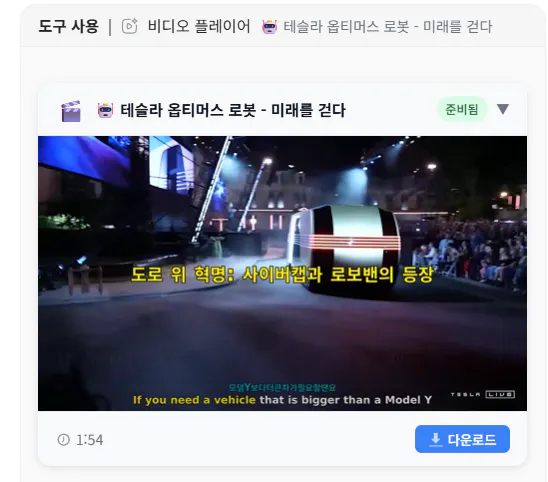Image resolution: width=548 pixels, height=482 pixels.
Task: Collapse the video card with the triangle arrow
Action: pos(503,109)
